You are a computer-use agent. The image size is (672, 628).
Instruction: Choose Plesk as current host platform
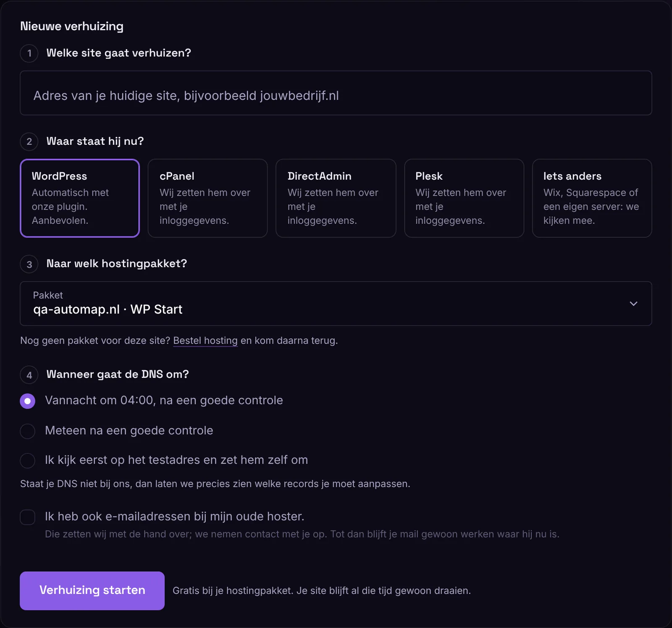coord(464,198)
